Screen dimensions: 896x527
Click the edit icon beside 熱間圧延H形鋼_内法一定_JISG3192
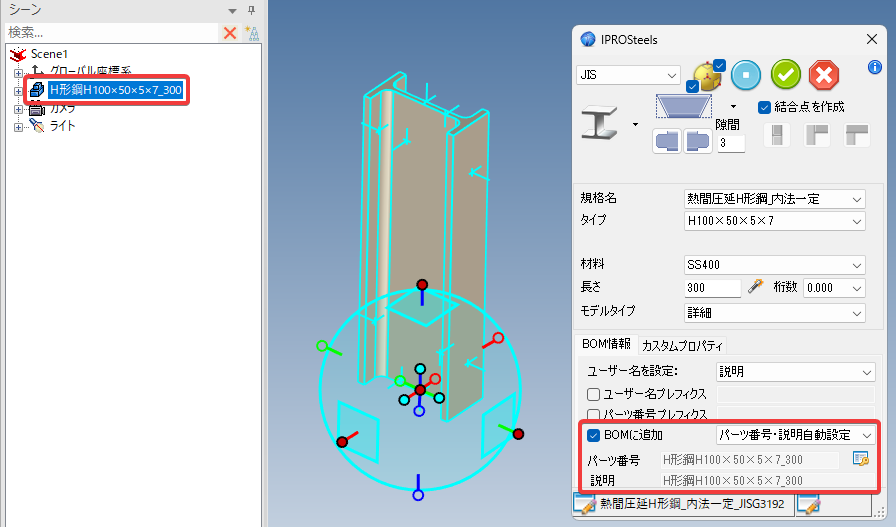(x=586, y=504)
